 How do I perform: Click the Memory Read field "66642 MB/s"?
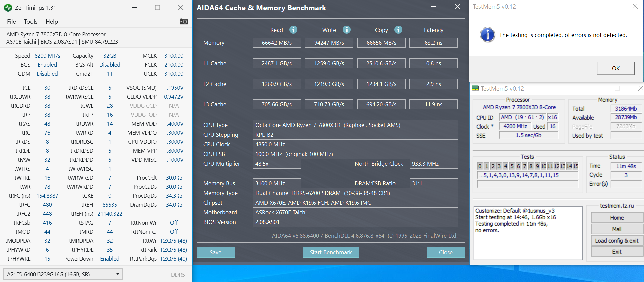click(x=277, y=43)
